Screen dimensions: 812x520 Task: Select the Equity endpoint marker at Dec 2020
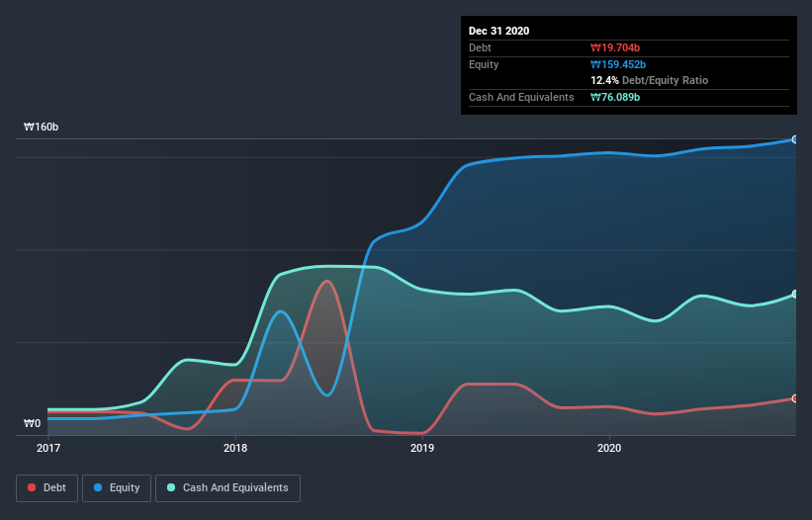tap(795, 139)
